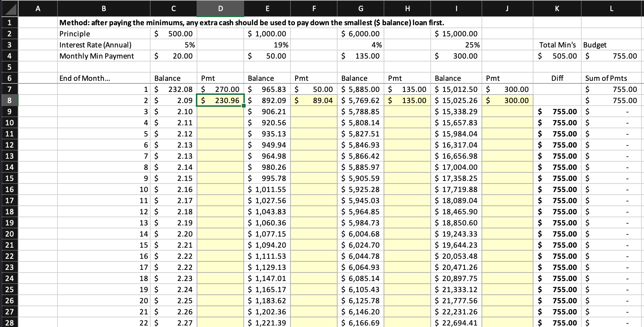Select the $5,769.62 balance cell
644x327 pixels.
click(361, 100)
